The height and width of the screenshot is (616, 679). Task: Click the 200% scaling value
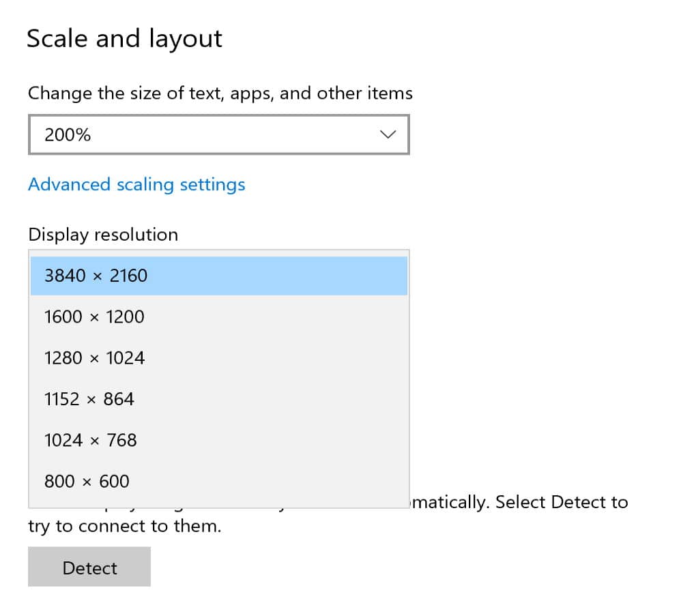click(x=68, y=134)
